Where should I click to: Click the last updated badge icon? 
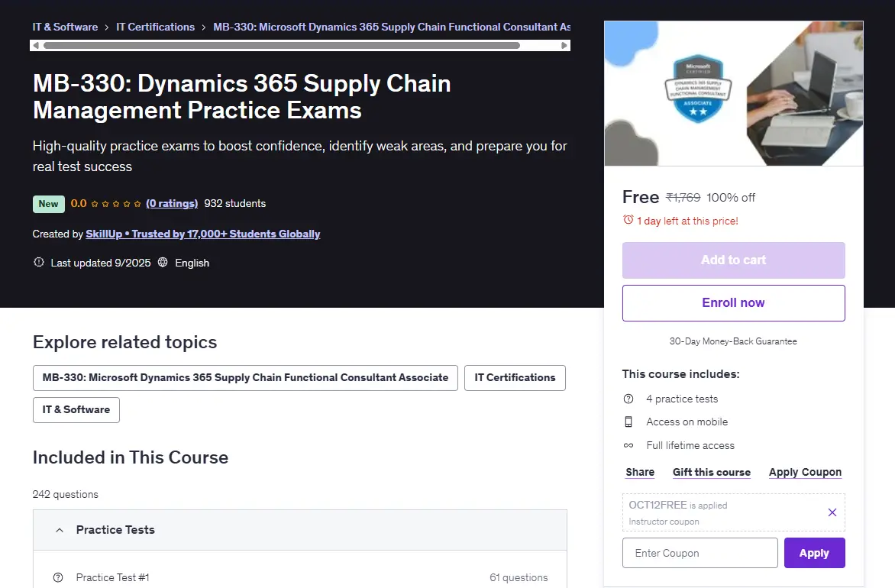pos(39,262)
